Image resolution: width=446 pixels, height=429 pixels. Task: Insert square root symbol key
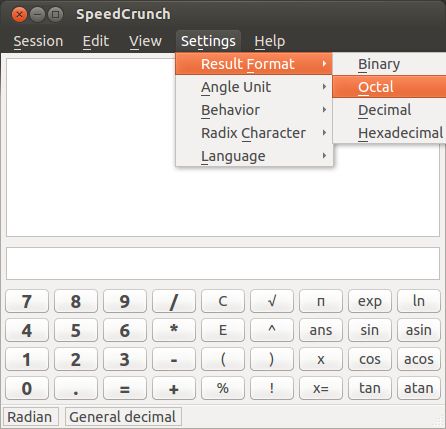click(x=272, y=301)
